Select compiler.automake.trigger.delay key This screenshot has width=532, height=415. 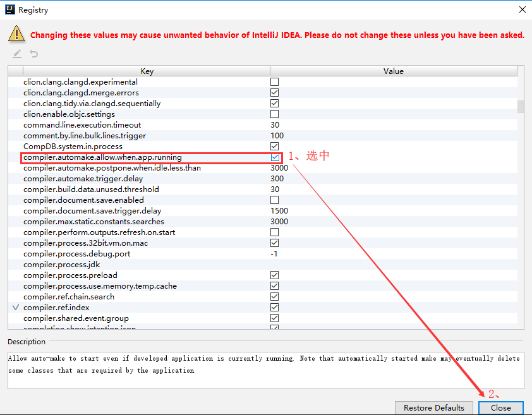pyautogui.click(x=83, y=179)
